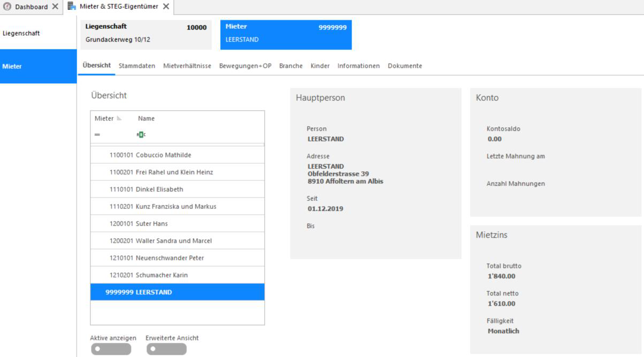Click the Mieter column sort icon

[119, 119]
